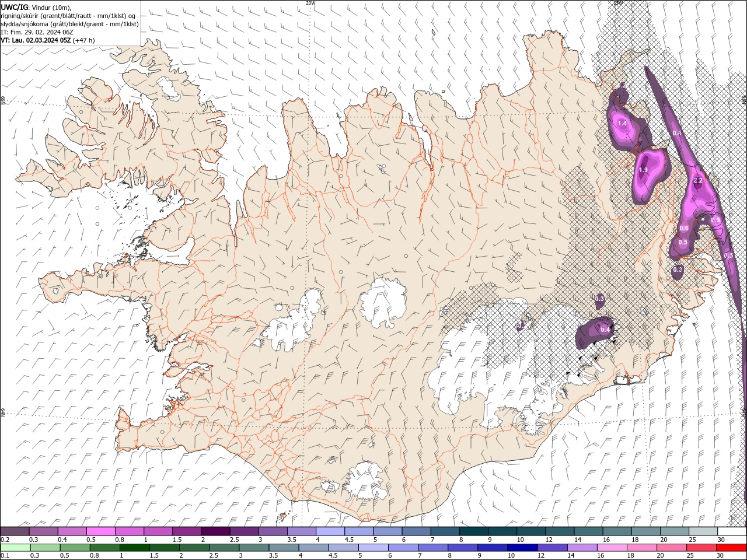Click the dark mauve 0.2 swatch in upper legend row
This screenshot has height=560, width=747.
coord(15,531)
